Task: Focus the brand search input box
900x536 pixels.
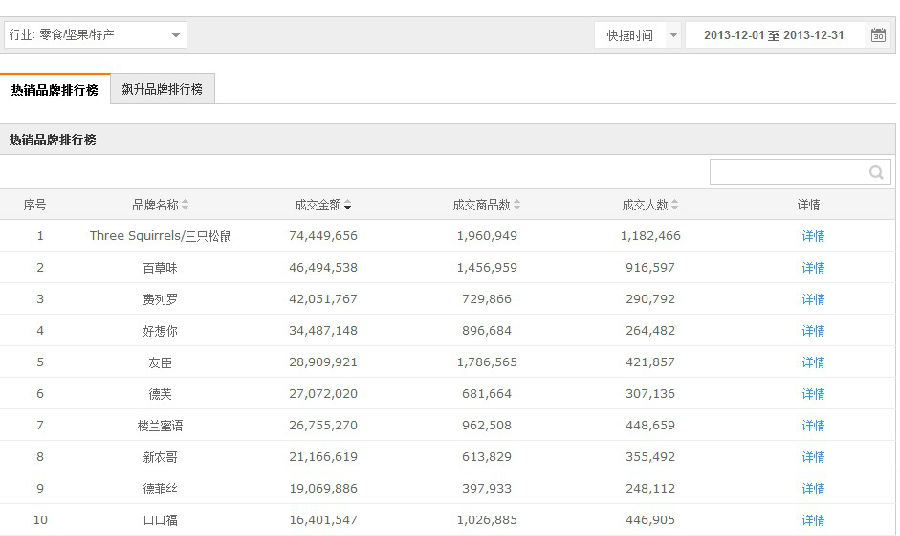Action: [800, 172]
